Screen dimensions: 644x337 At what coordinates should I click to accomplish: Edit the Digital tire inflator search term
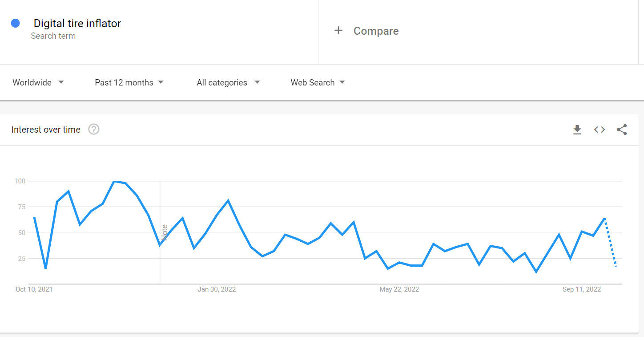tap(77, 23)
